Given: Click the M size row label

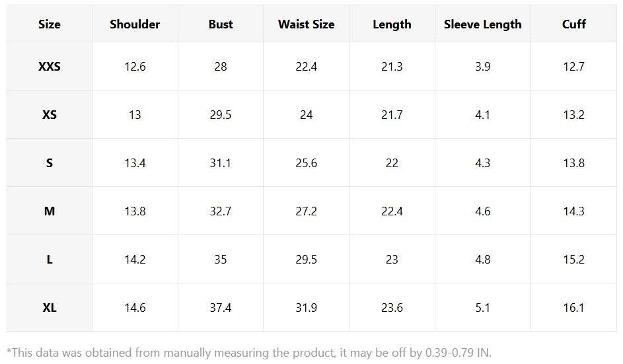Looking at the screenshot, I should tap(49, 211).
